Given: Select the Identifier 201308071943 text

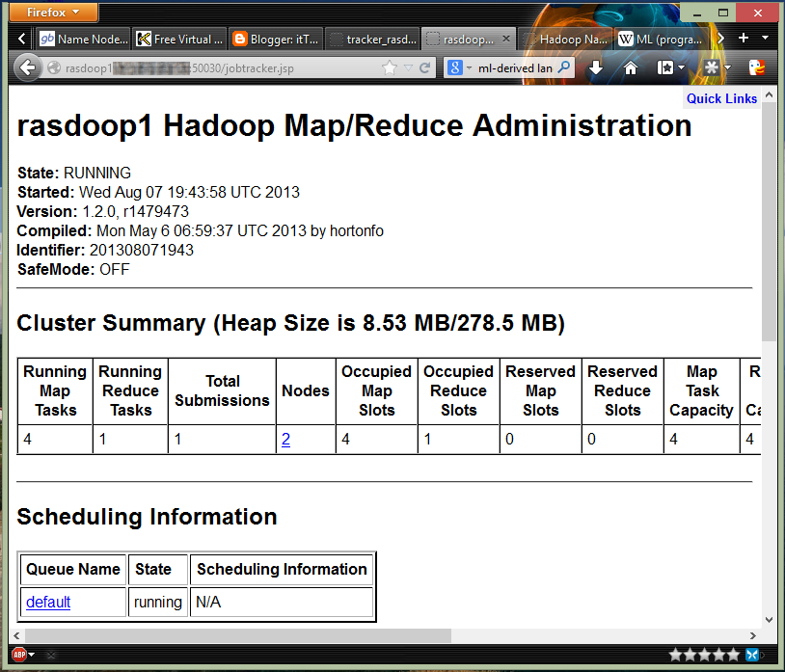Looking at the screenshot, I should pos(105,250).
